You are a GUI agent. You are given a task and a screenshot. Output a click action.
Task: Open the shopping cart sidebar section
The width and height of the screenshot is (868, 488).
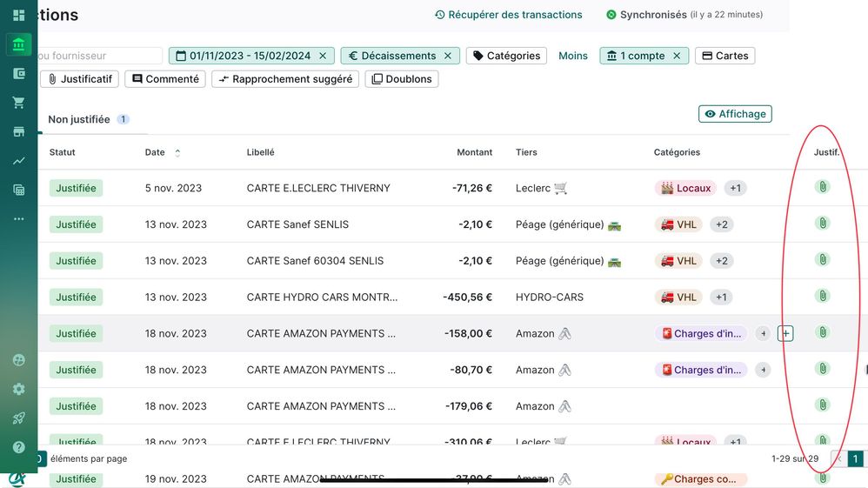pyautogui.click(x=18, y=103)
